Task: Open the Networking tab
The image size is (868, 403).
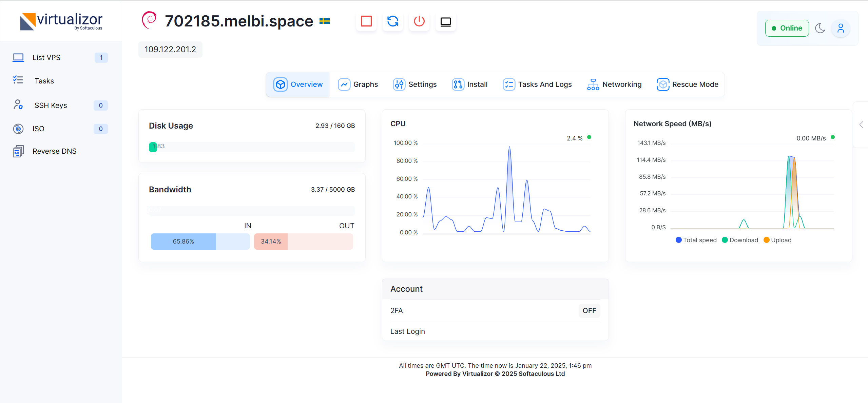Action: [x=614, y=84]
